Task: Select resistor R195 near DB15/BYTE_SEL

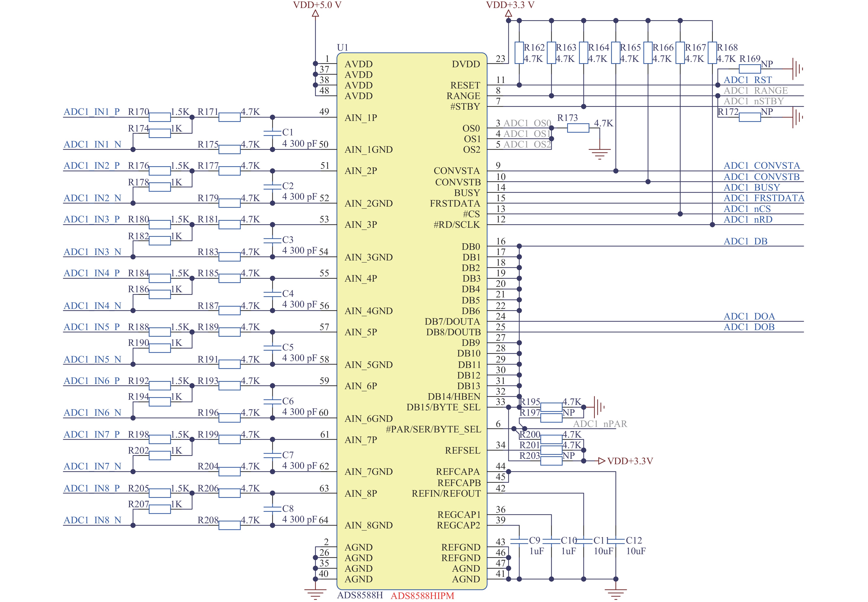Action: 551,407
